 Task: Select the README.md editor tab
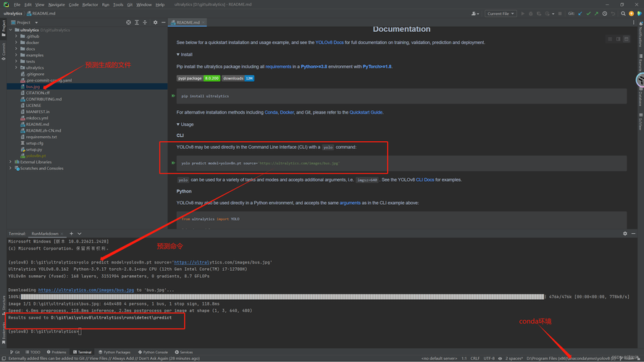188,22
